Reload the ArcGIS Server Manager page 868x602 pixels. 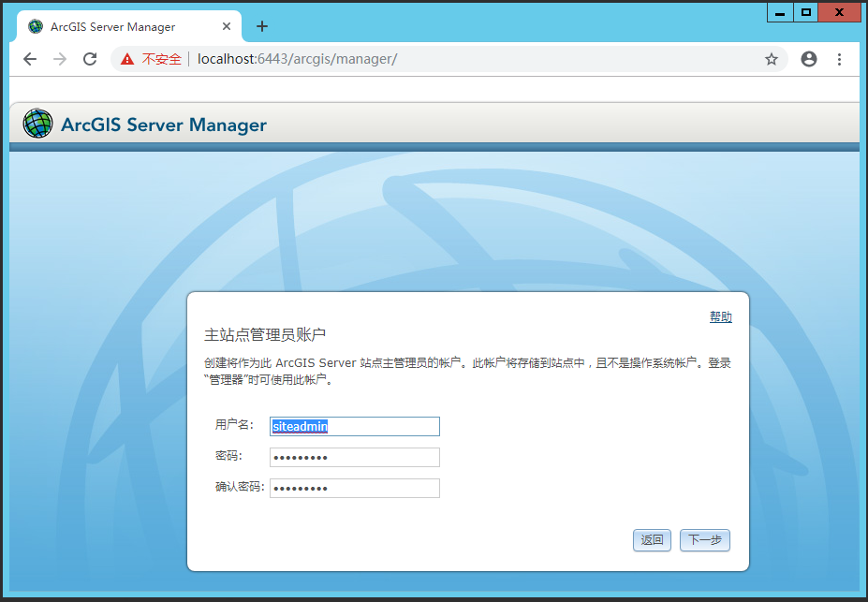pos(90,59)
